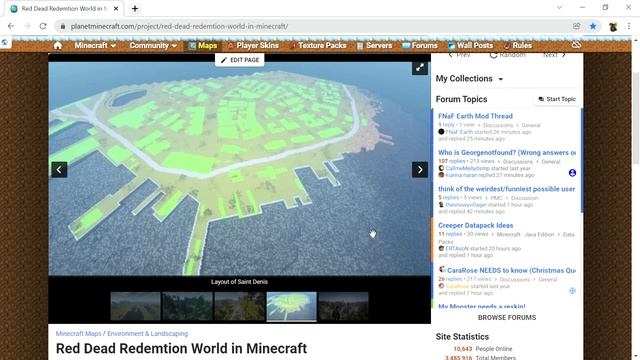
Task: Open the Minecraft dropdown menu
Action: pyautogui.click(x=95, y=45)
